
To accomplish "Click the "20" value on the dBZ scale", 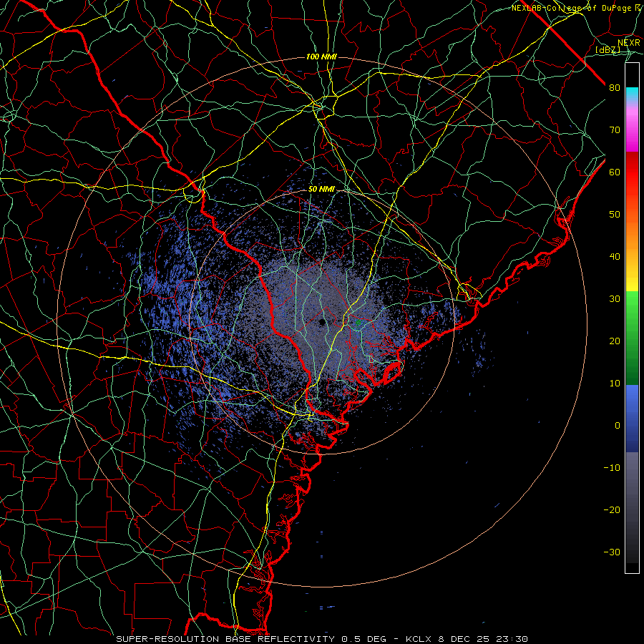I will [615, 341].
